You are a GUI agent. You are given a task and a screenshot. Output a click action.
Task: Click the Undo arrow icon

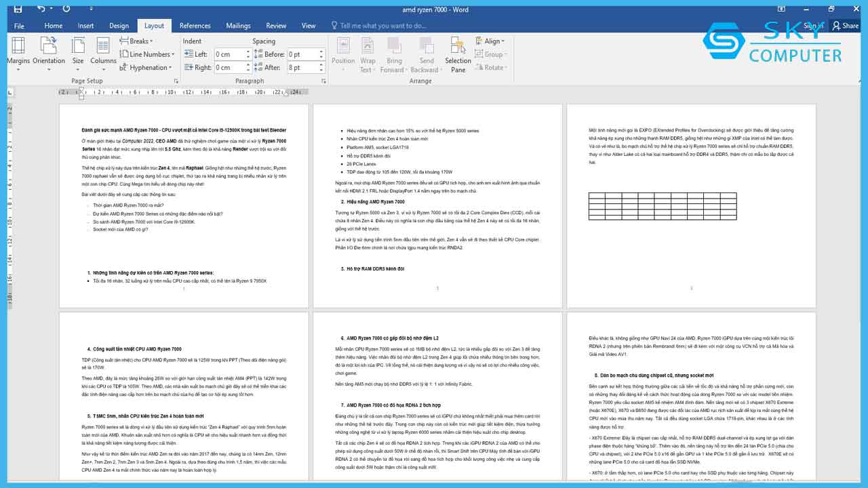[x=41, y=9]
